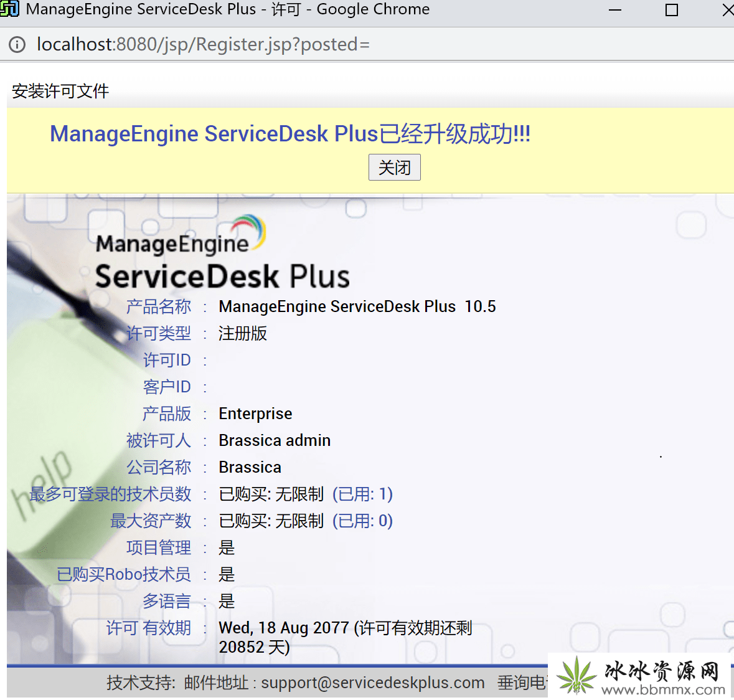
Task: Click technician count 已用: 1 text
Action: click(x=363, y=494)
